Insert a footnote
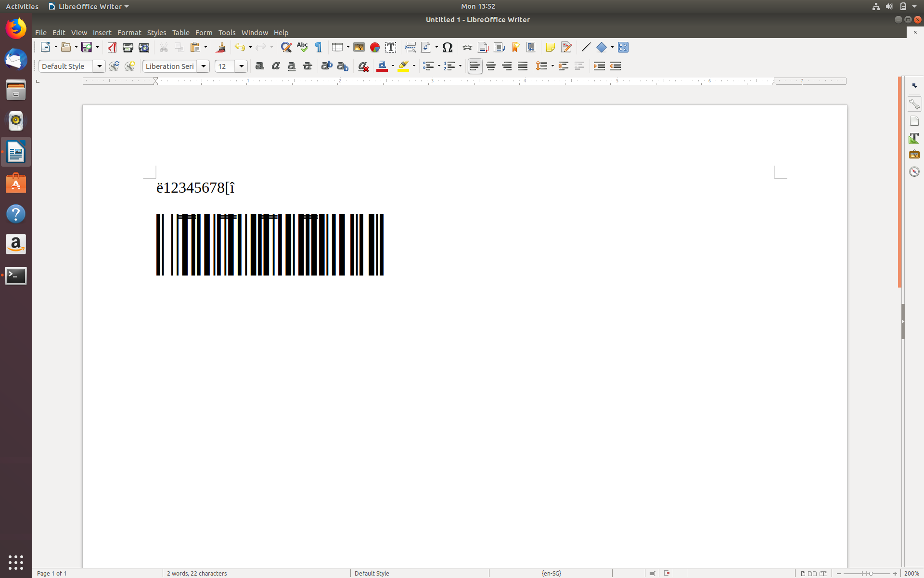The image size is (924, 578). coord(483,47)
